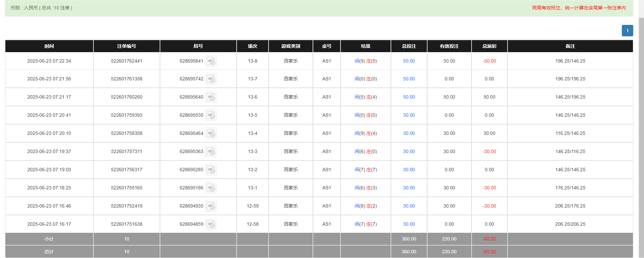The height and width of the screenshot is (258, 644).
Task: View replay icon for round 628694935
Action: pos(211,206)
